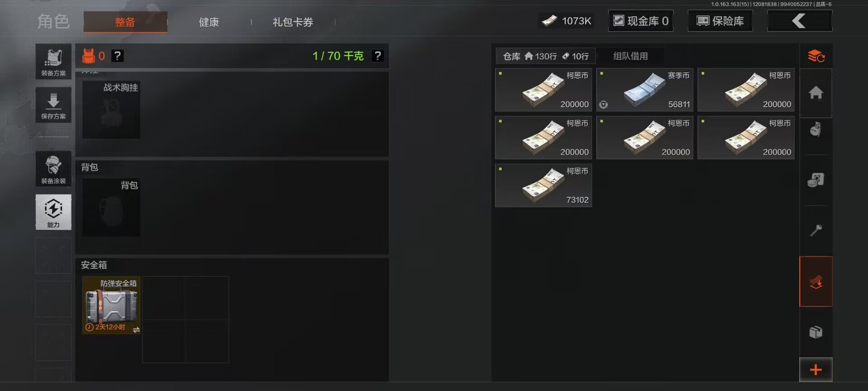Select the grenade category filter icon
Viewport: 868px width, 391px height.
click(x=816, y=130)
